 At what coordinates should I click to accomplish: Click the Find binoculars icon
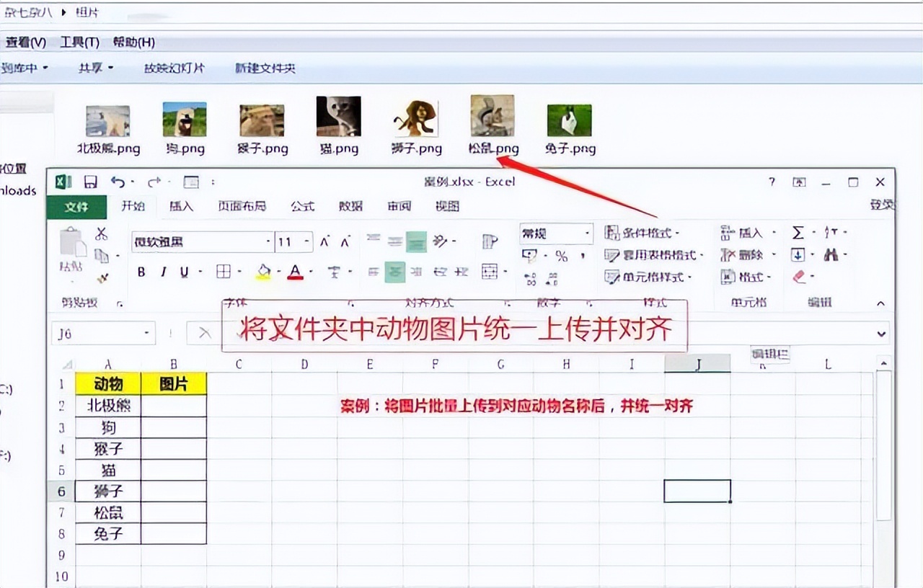tap(831, 254)
